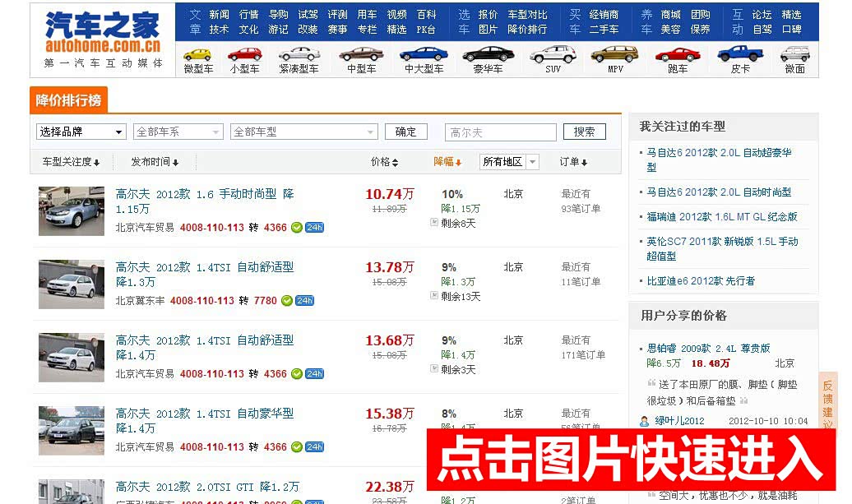Image resolution: width=852 pixels, height=504 pixels.
Task: Expand the 全部车系 series dropdown
Action: (178, 132)
